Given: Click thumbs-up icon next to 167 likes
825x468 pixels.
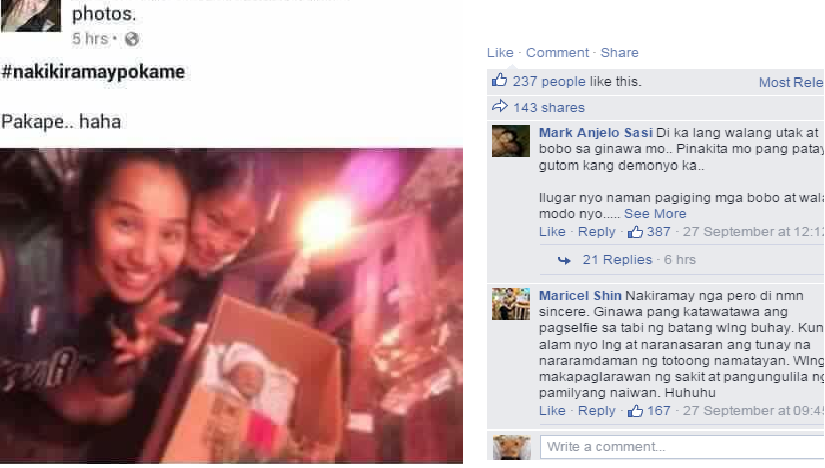Looking at the screenshot, I should pos(635,411).
